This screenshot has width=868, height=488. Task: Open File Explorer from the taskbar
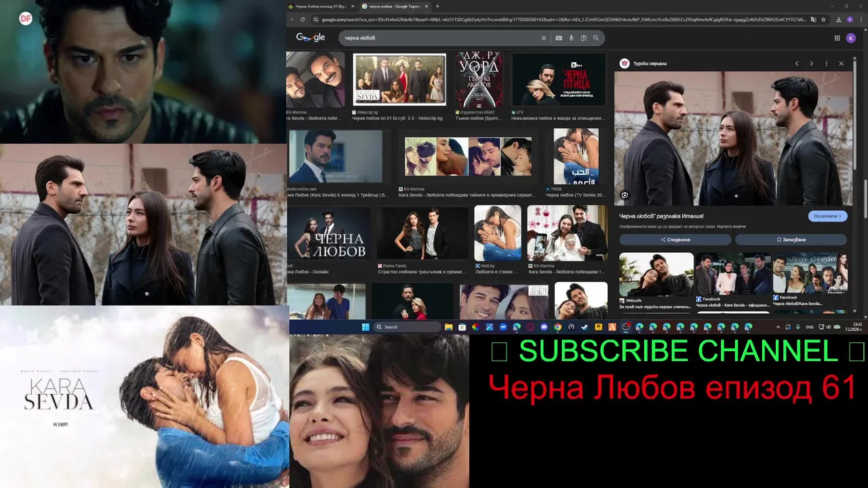(448, 327)
